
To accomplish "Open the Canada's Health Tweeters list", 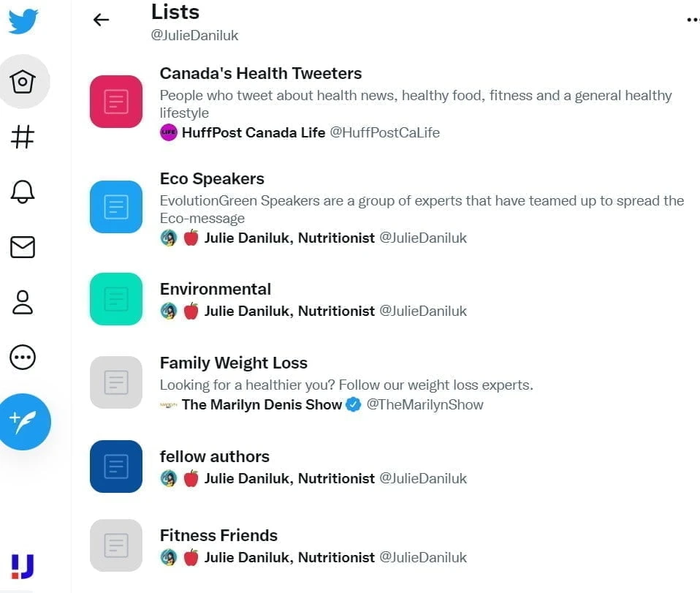I will point(261,73).
